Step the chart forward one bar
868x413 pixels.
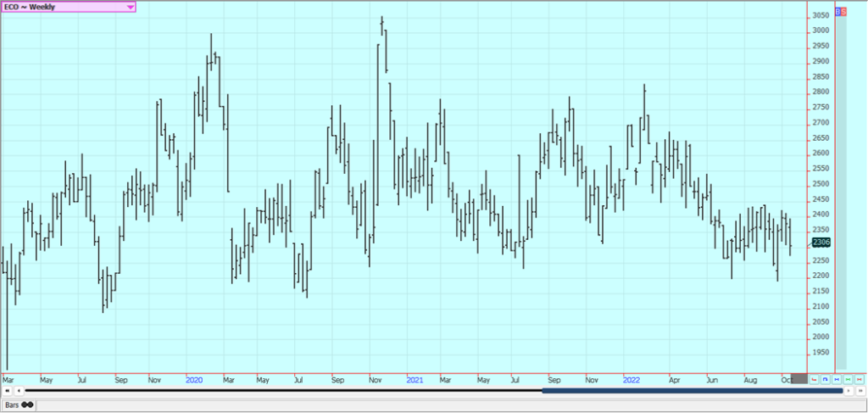[x=849, y=391]
